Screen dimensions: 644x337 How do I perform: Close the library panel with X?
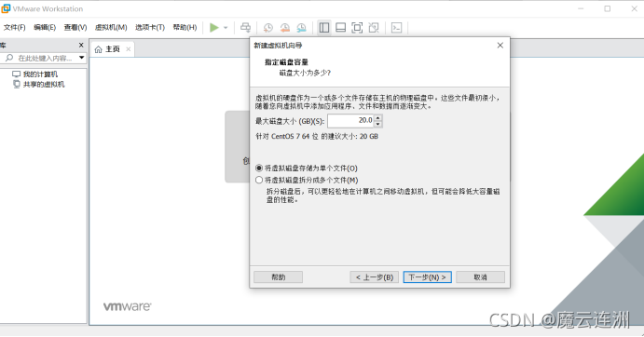pos(81,46)
